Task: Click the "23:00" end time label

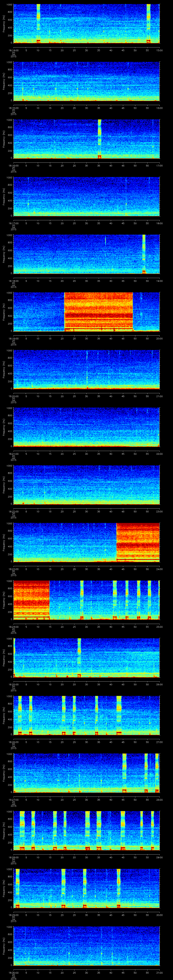Action: [x=159, y=511]
